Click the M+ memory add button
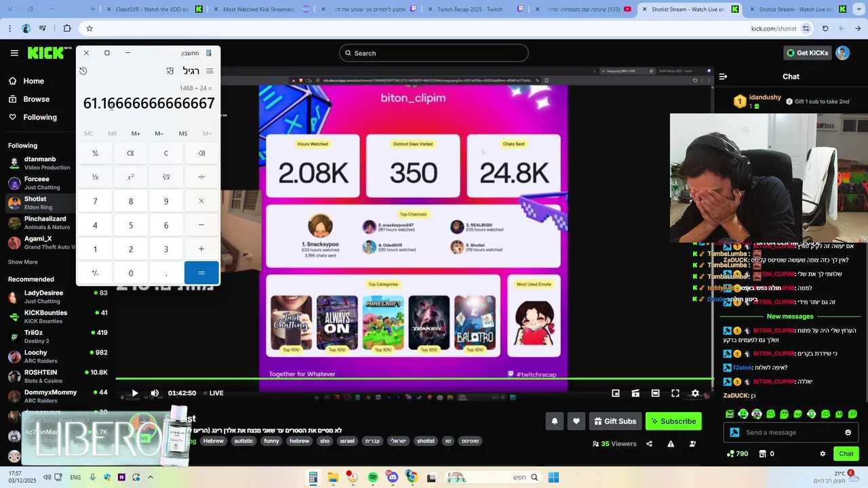This screenshot has width=868, height=488. point(136,134)
